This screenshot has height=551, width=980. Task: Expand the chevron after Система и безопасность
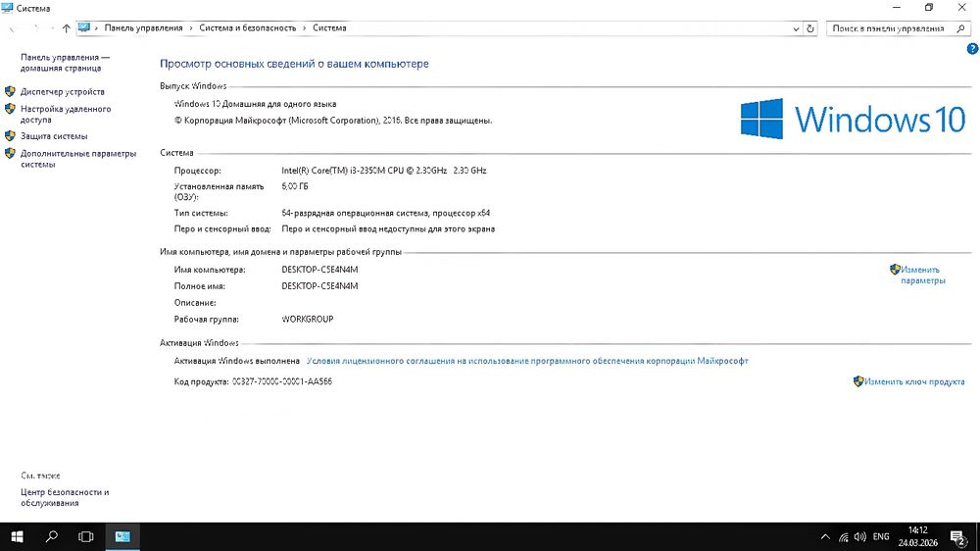point(305,28)
